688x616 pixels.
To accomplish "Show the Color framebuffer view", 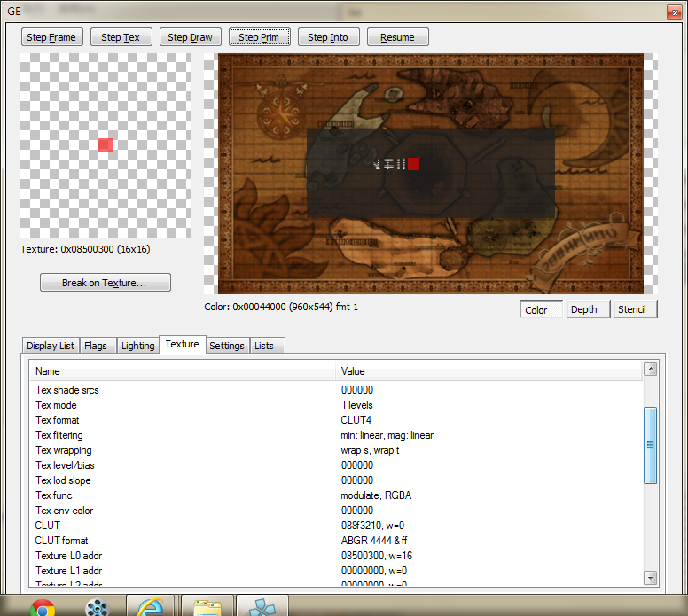I will pyautogui.click(x=536, y=309).
